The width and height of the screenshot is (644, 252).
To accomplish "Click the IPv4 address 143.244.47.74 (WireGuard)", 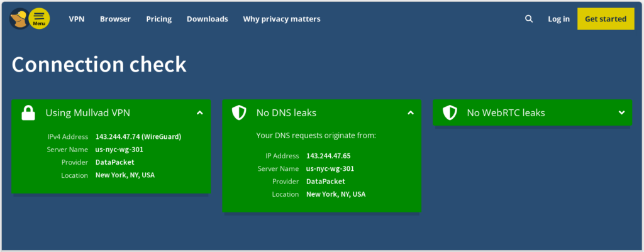I will (138, 136).
